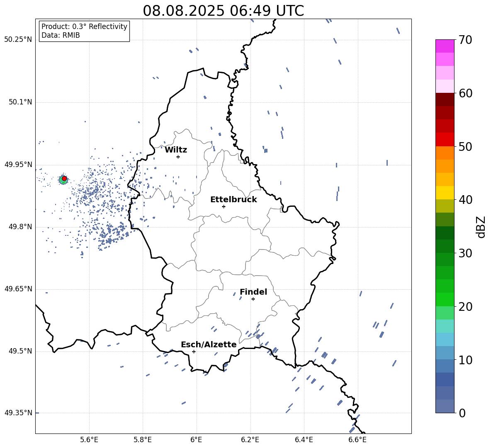This screenshot has width=491, height=448.
Task: Click the Wiltz city label
Action: pos(176,150)
